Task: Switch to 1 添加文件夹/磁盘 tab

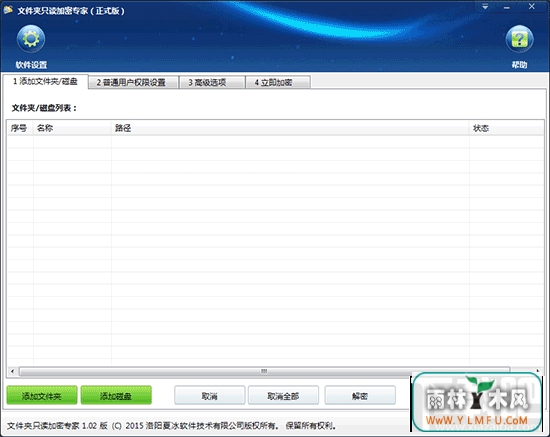Action: tap(45, 81)
